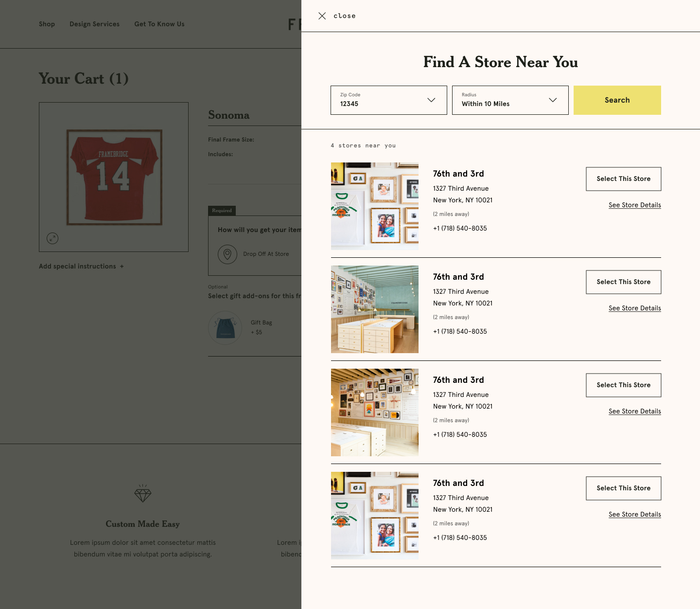Open the Shop menu
The width and height of the screenshot is (700, 609).
(x=47, y=24)
